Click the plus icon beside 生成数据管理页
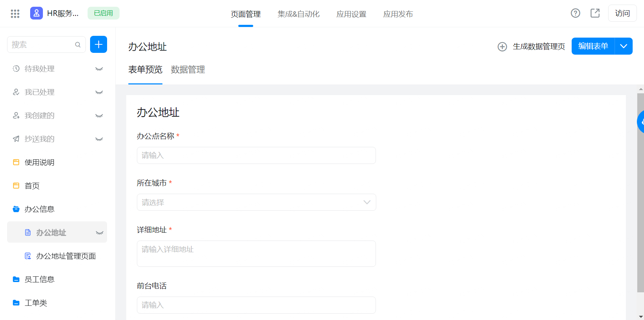 tap(502, 47)
